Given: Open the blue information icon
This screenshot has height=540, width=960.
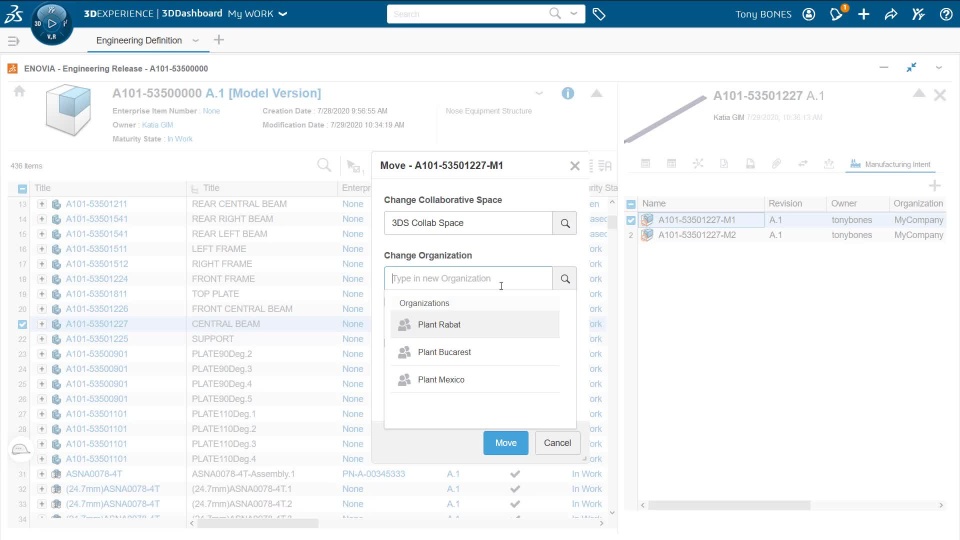Looking at the screenshot, I should point(568,93).
